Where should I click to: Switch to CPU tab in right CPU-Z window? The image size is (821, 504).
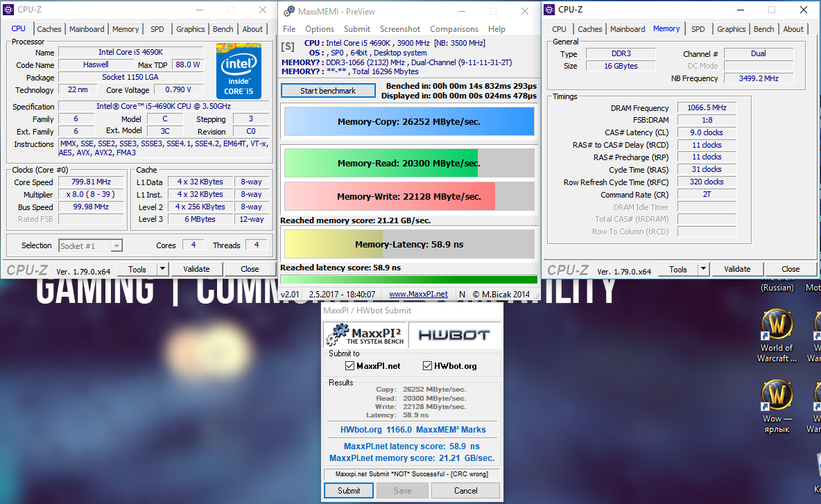(559, 29)
